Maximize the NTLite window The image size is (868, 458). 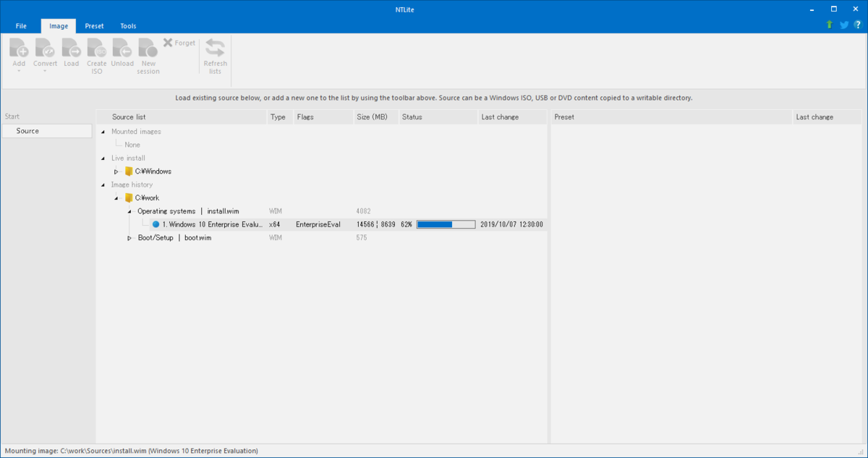[x=834, y=9]
